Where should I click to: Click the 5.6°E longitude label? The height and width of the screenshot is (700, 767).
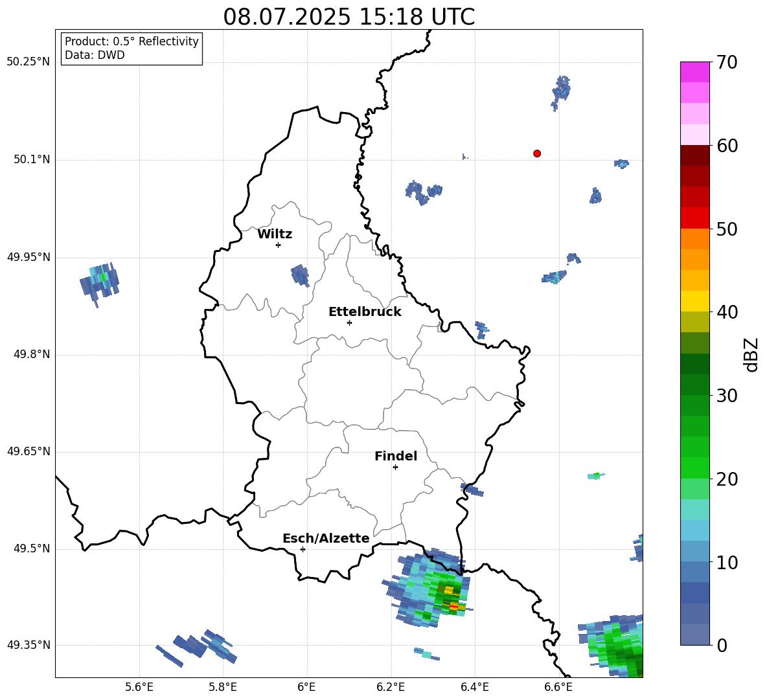click(139, 687)
